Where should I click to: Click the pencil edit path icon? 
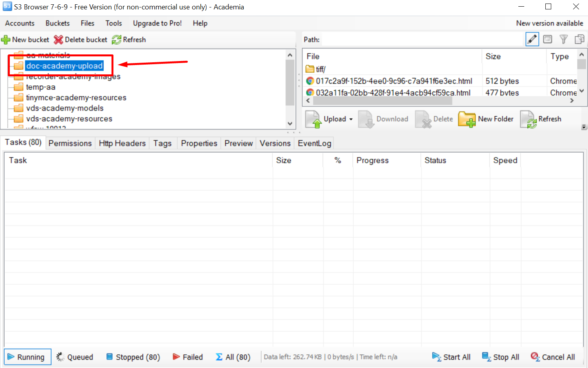(532, 39)
